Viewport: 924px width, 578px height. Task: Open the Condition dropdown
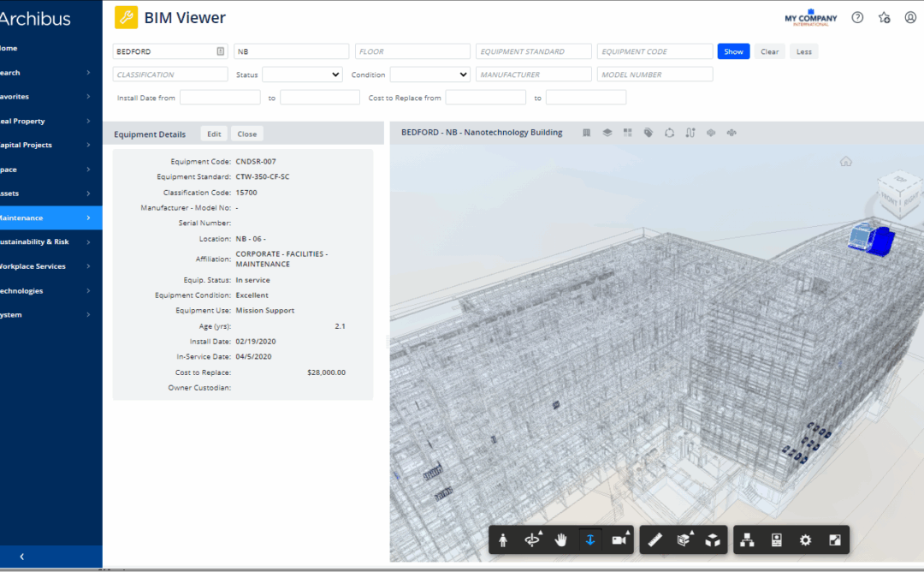429,74
